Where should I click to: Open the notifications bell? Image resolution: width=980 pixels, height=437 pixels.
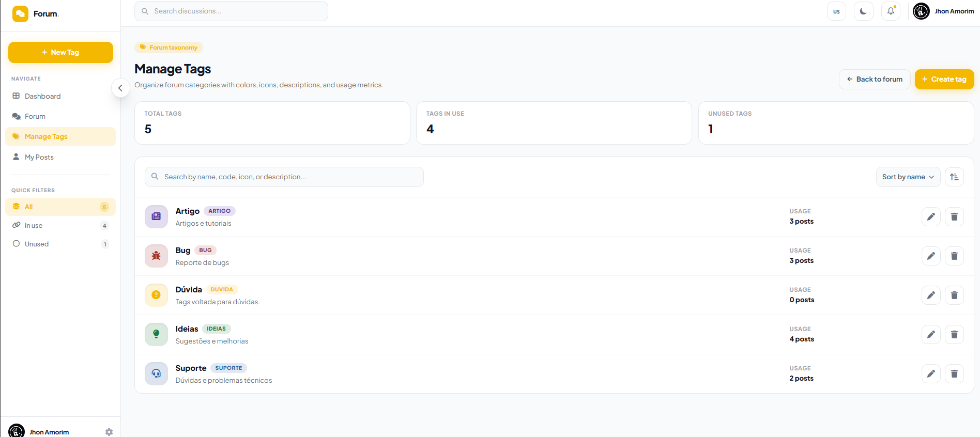[891, 11]
